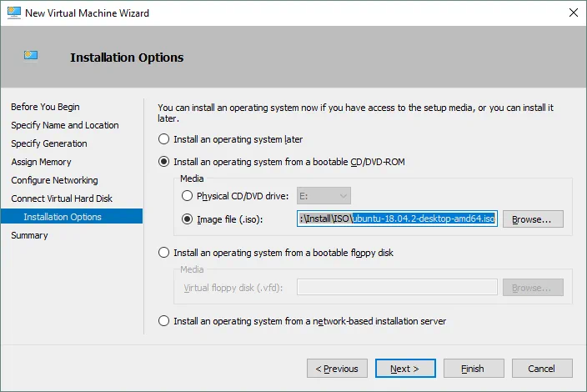Choose Physical CD/DVD drive radio button

(x=187, y=196)
